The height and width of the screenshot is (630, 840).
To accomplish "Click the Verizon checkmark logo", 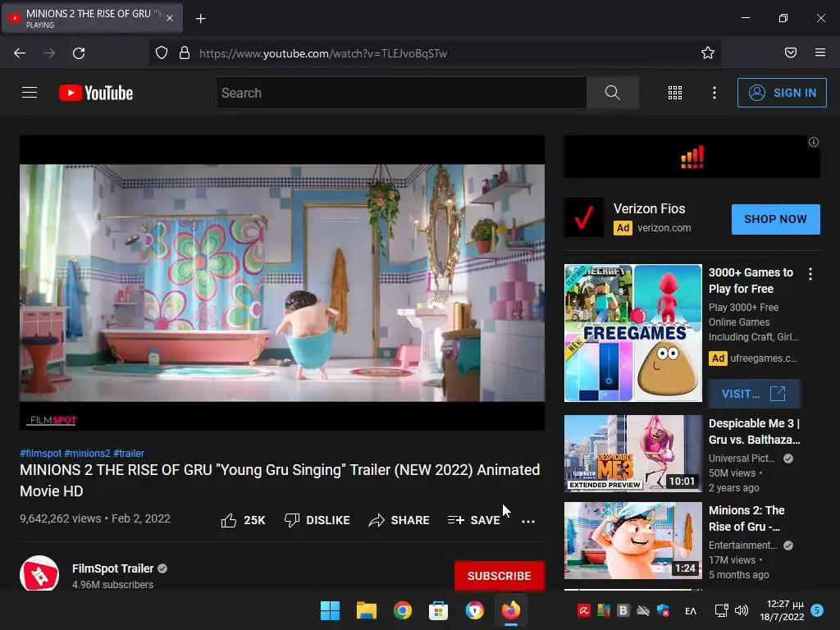I will (584, 217).
